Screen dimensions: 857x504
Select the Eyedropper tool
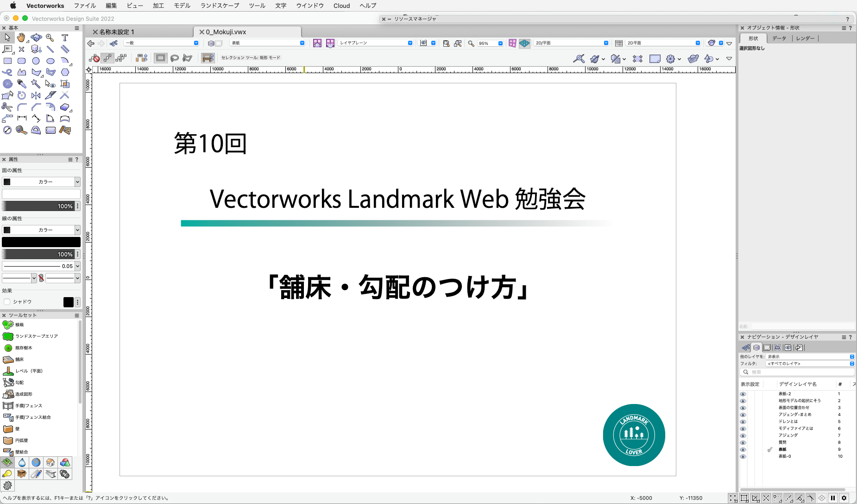21,84
